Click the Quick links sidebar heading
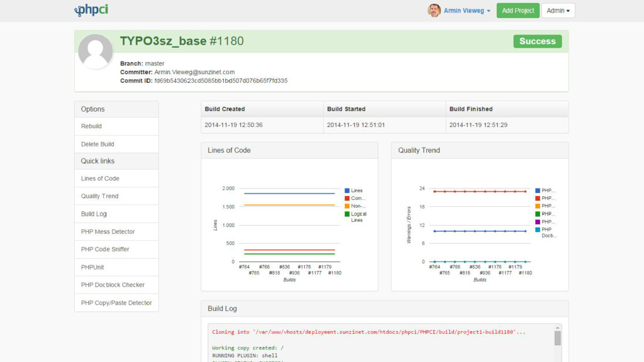 97,162
